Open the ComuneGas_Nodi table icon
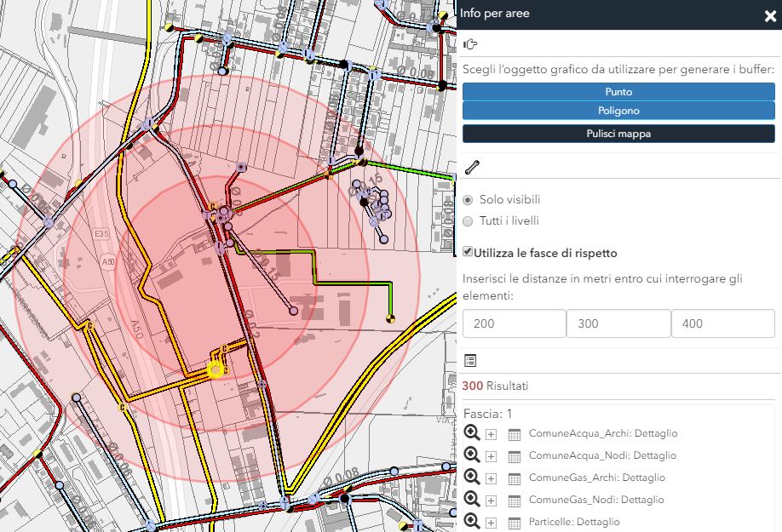Screen dimensions: 782x532 pos(515,501)
